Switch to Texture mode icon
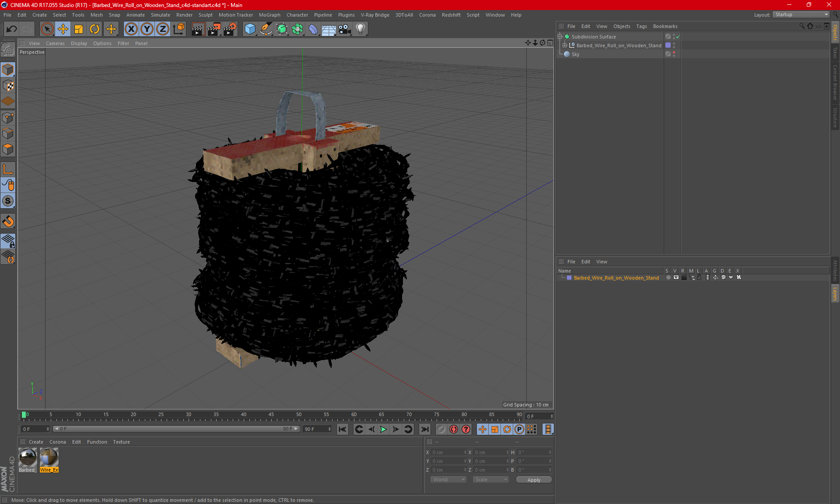 pos(8,85)
